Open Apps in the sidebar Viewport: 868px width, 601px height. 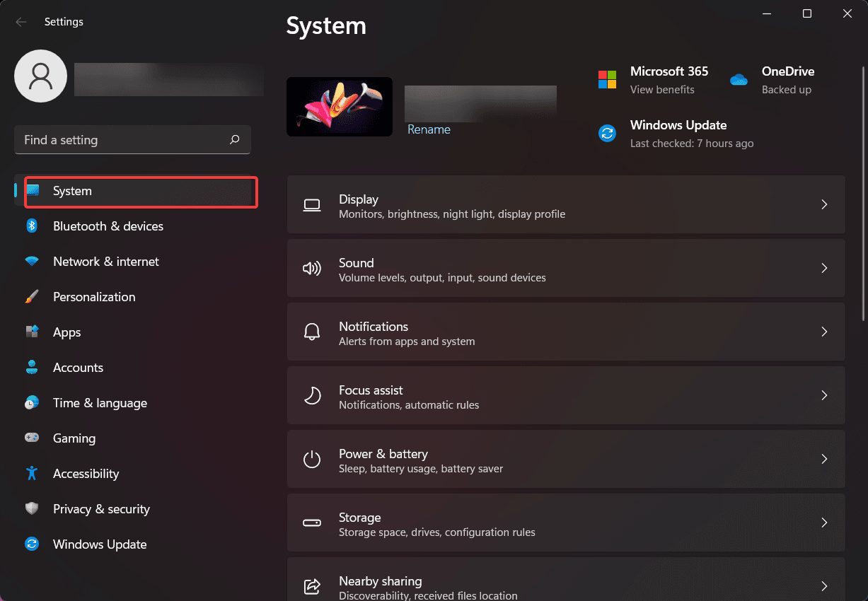tap(67, 332)
